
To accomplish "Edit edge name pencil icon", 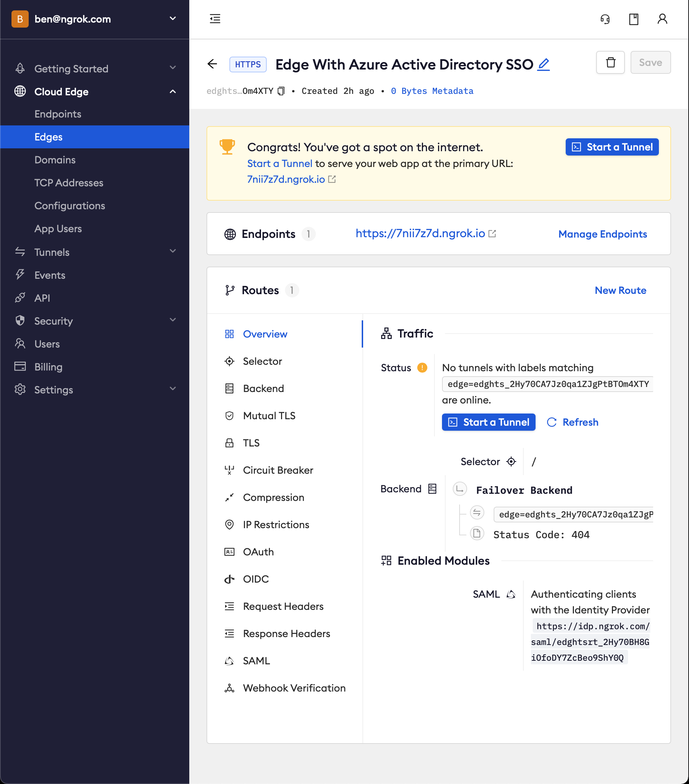I will point(543,64).
